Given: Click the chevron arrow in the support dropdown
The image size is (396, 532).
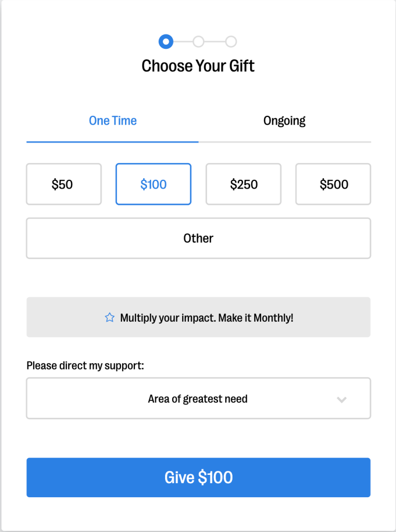Looking at the screenshot, I should pyautogui.click(x=341, y=399).
